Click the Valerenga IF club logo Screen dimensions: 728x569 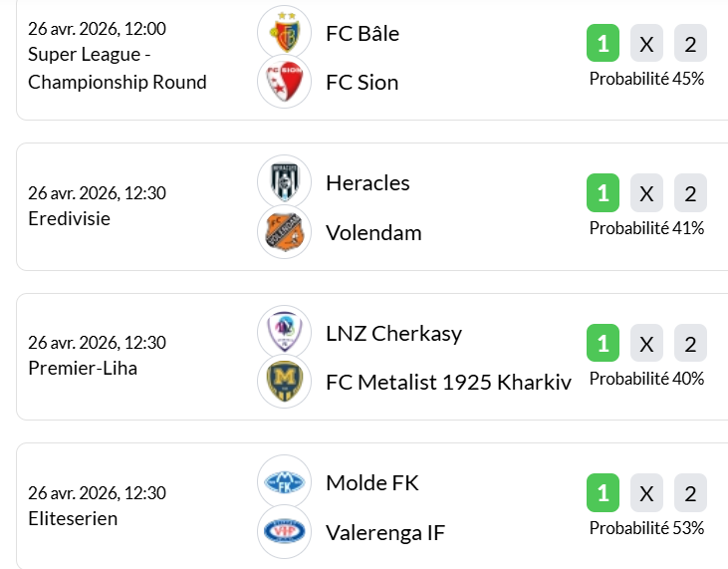(284, 532)
